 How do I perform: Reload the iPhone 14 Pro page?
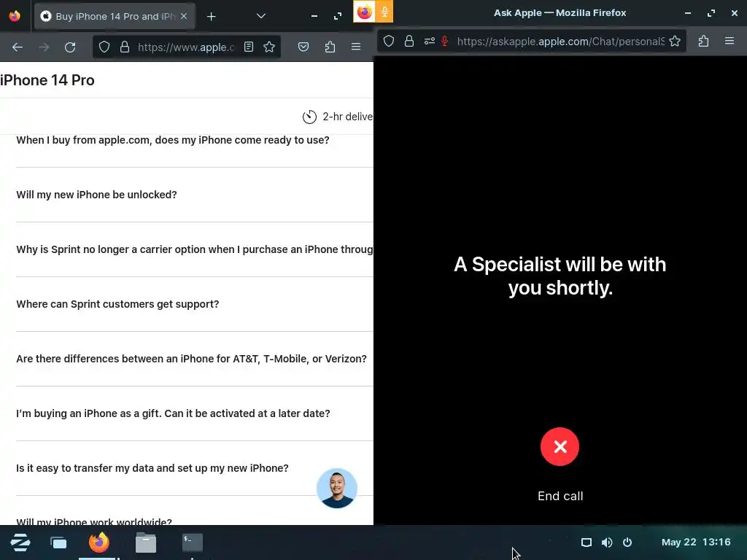pyautogui.click(x=70, y=47)
